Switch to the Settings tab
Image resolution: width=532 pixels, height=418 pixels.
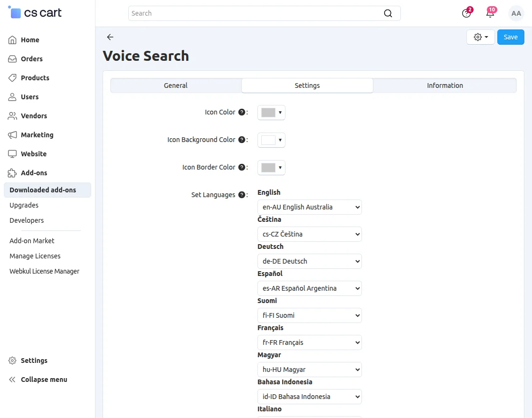click(x=307, y=85)
